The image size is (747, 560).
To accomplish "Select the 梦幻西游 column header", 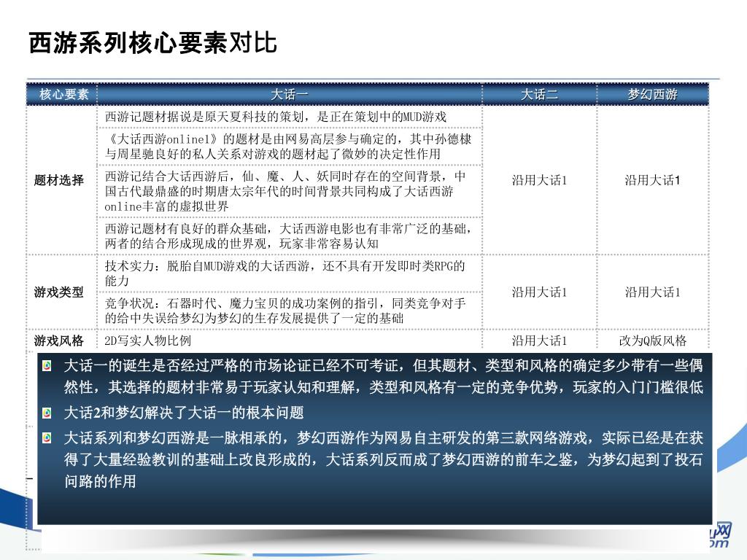I will [653, 94].
